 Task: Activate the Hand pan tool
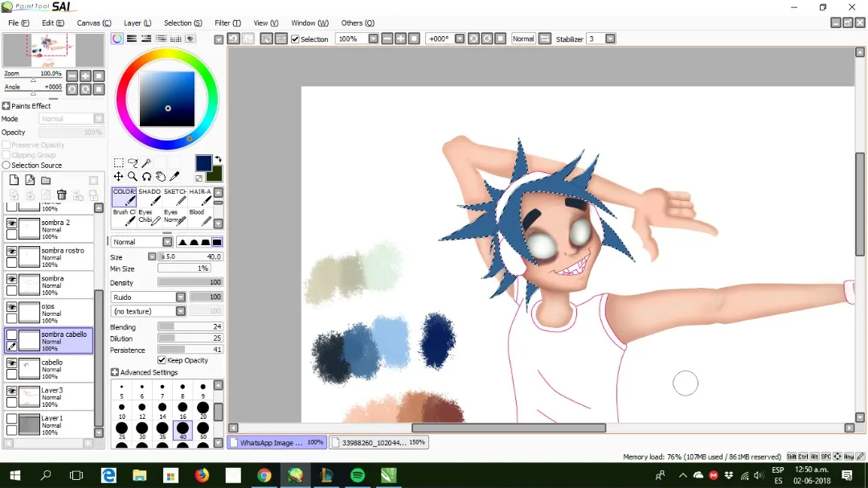[x=161, y=176]
